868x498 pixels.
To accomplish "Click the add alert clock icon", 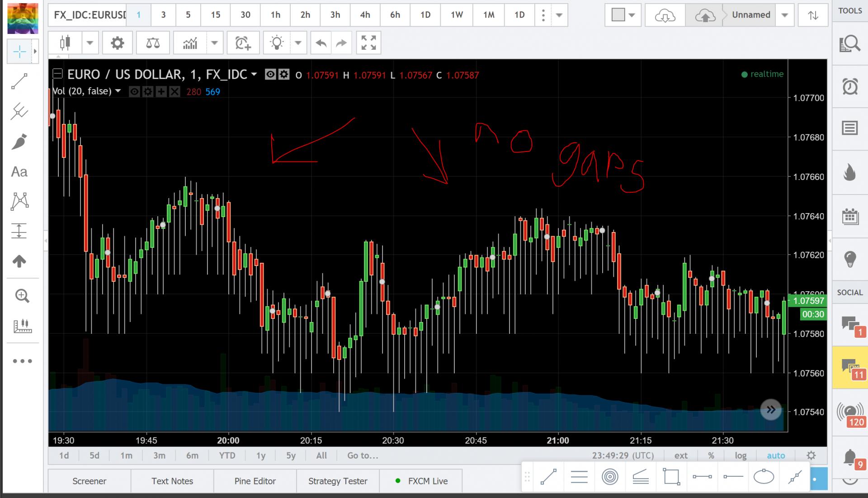I will click(243, 43).
